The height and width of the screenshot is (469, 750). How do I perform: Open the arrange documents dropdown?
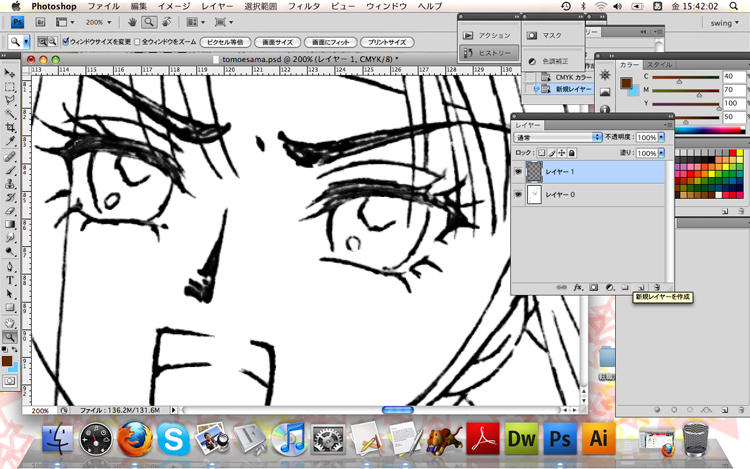pyautogui.click(x=195, y=22)
